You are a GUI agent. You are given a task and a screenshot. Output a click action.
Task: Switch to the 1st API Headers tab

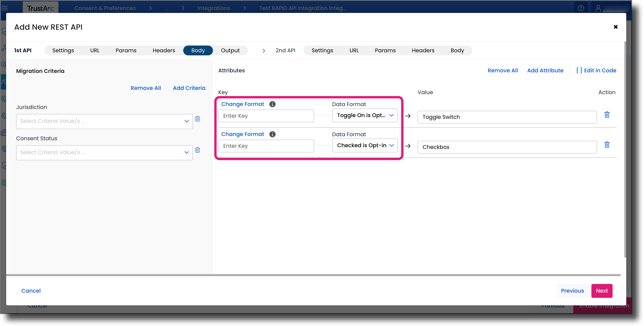click(163, 51)
